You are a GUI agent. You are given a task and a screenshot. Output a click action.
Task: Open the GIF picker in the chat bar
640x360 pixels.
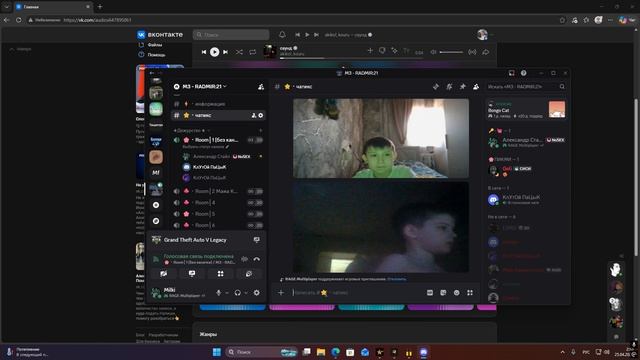[x=430, y=293]
